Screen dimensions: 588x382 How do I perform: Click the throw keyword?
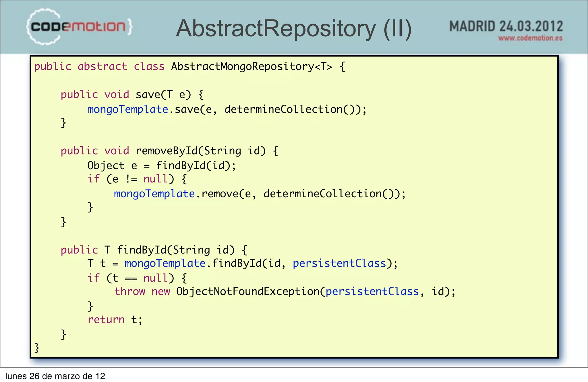pyautogui.click(x=130, y=292)
